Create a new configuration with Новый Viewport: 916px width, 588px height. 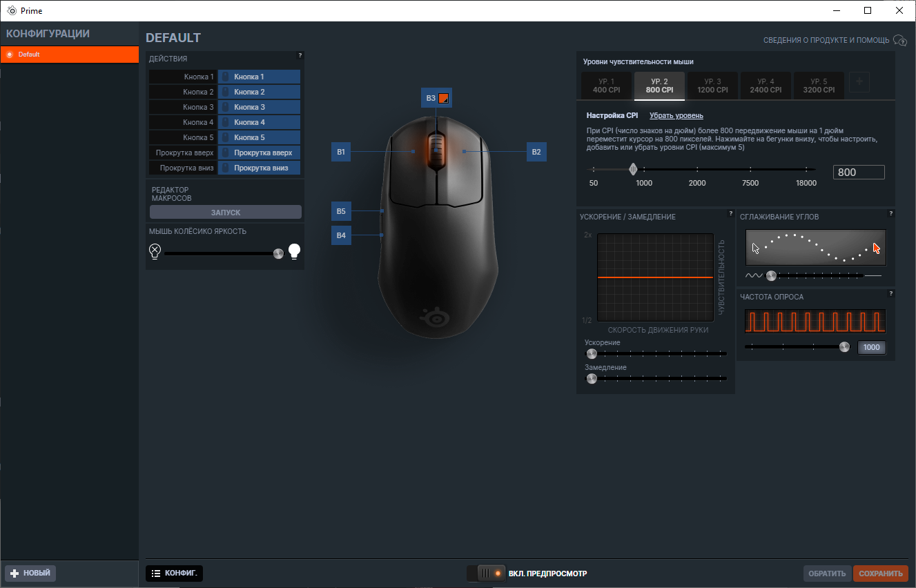[30, 574]
